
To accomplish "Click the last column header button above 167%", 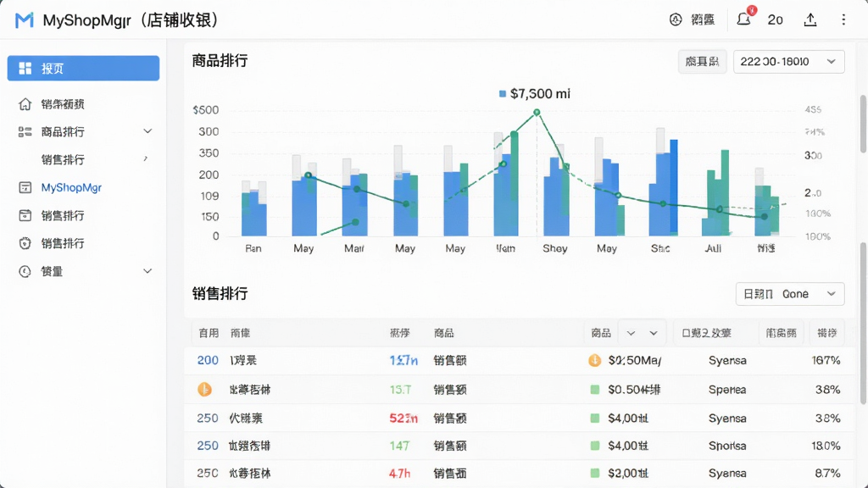I will [827, 333].
